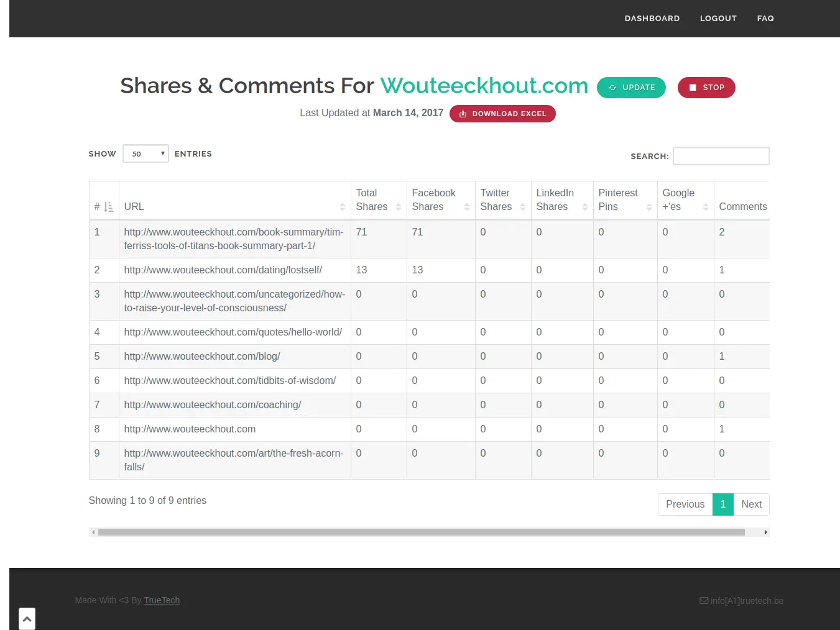Click the horizontal scrollbar left arrow
This screenshot has width=840, height=630.
click(93, 532)
